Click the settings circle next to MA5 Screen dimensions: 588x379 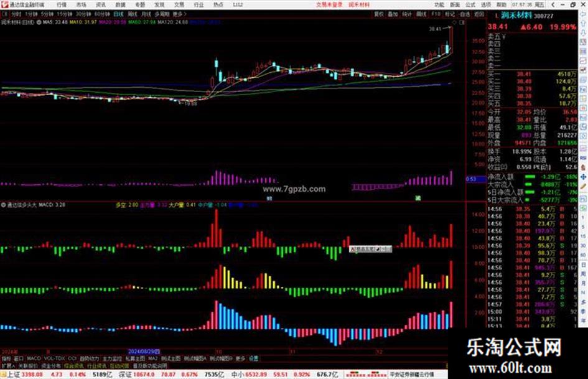point(39,22)
